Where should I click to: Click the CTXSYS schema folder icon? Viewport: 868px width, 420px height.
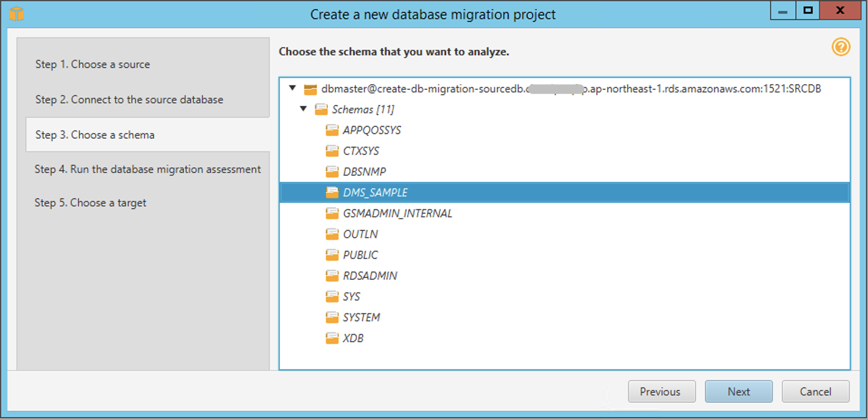point(332,151)
